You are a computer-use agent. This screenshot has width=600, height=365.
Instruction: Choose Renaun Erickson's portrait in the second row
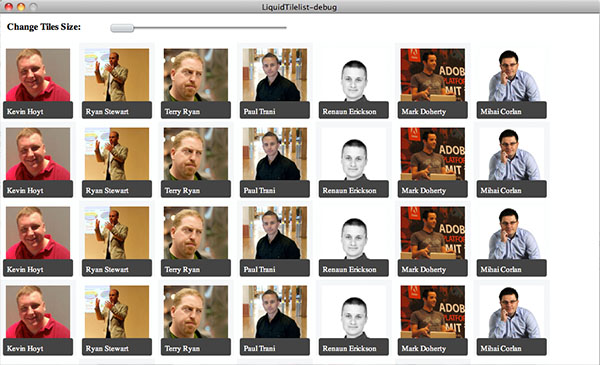[x=354, y=154]
